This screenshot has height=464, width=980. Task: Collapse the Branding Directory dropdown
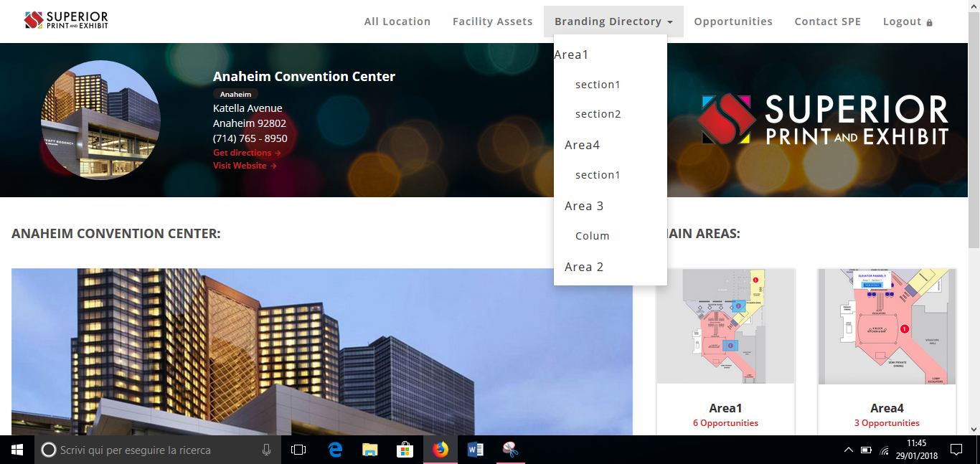point(613,22)
